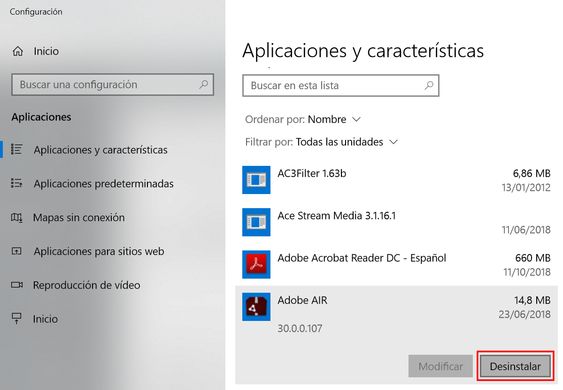Select the Ace Stream Media 3.1.16.1 entry
Screen dimensions: 563x390
(x=396, y=222)
